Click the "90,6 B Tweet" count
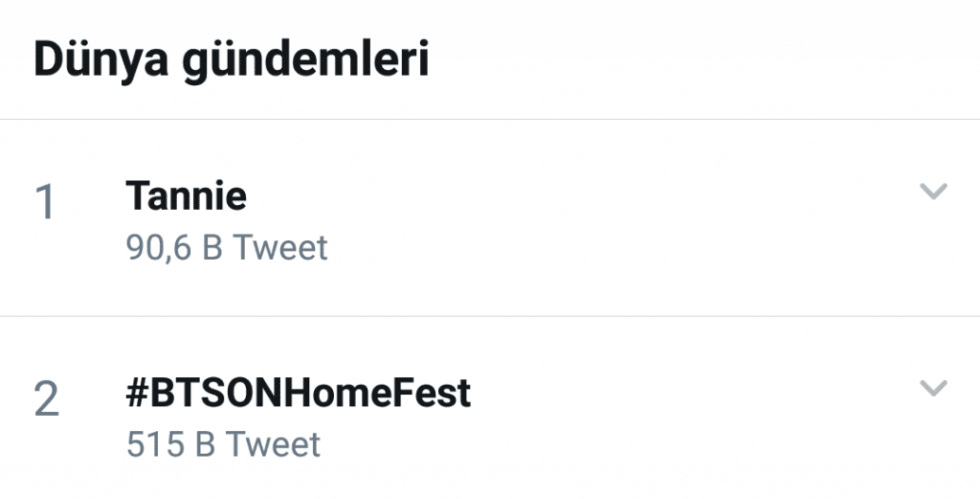 [227, 248]
